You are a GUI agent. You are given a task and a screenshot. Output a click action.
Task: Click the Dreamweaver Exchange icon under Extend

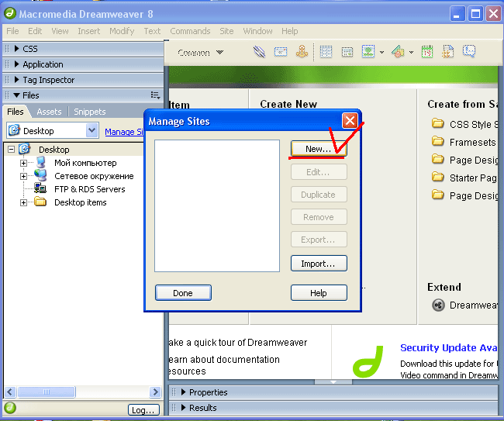438,305
